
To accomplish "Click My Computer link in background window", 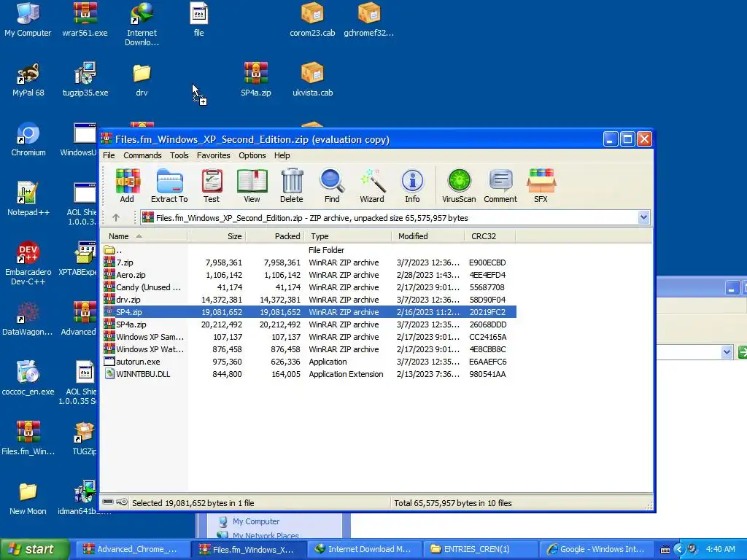I will coord(256,521).
